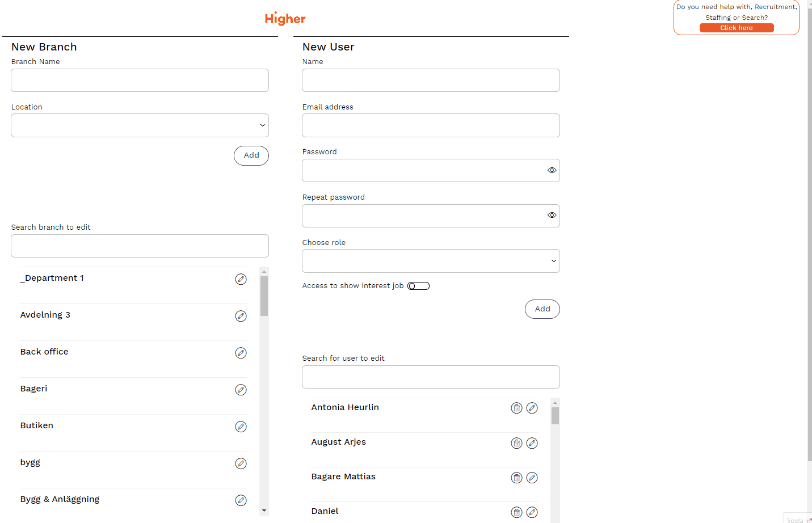Toggle access to show interest job
The height and width of the screenshot is (523, 812).
coord(418,286)
